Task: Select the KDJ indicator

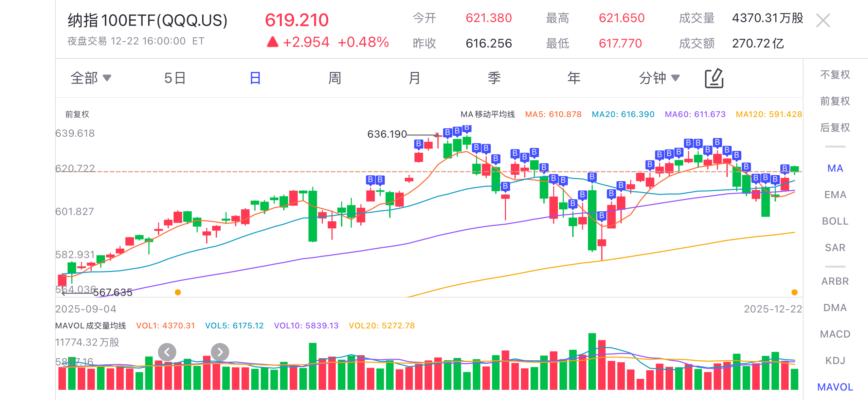Action: click(x=835, y=361)
